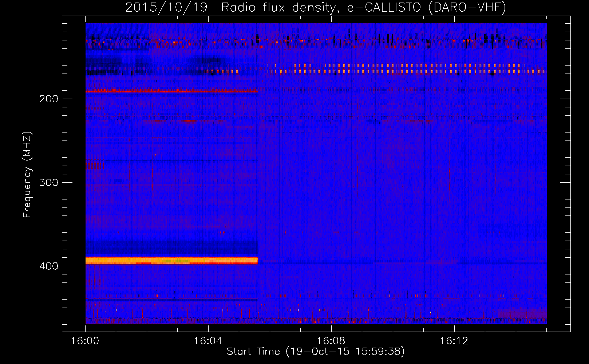Click the 16:04 time axis label
This screenshot has width=589, height=364.
click(x=208, y=341)
